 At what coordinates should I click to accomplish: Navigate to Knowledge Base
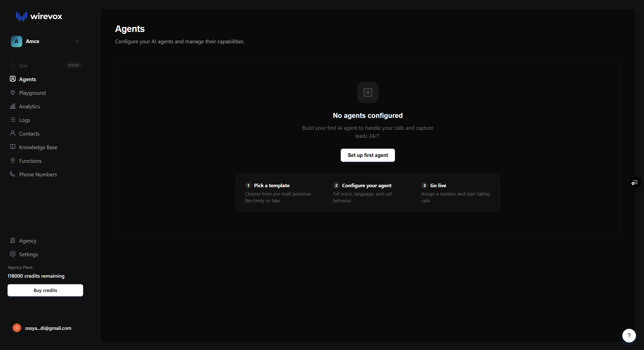pos(38,147)
